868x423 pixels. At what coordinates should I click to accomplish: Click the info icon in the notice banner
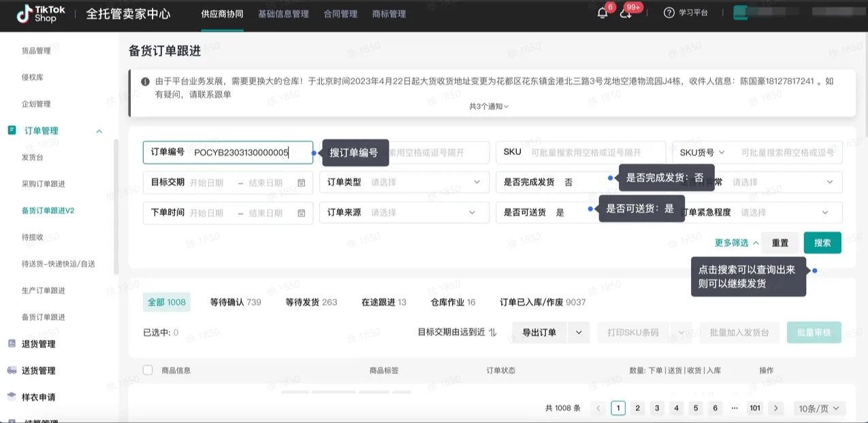[145, 82]
